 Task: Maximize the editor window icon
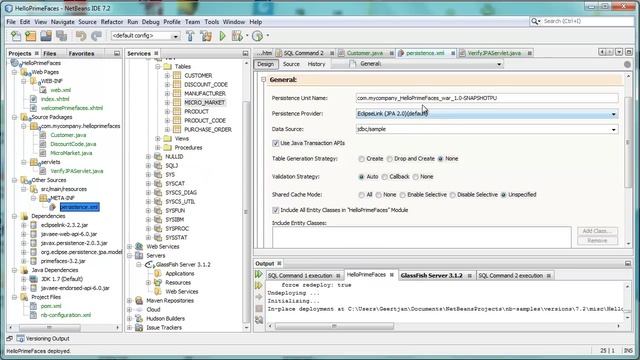[x=629, y=52]
